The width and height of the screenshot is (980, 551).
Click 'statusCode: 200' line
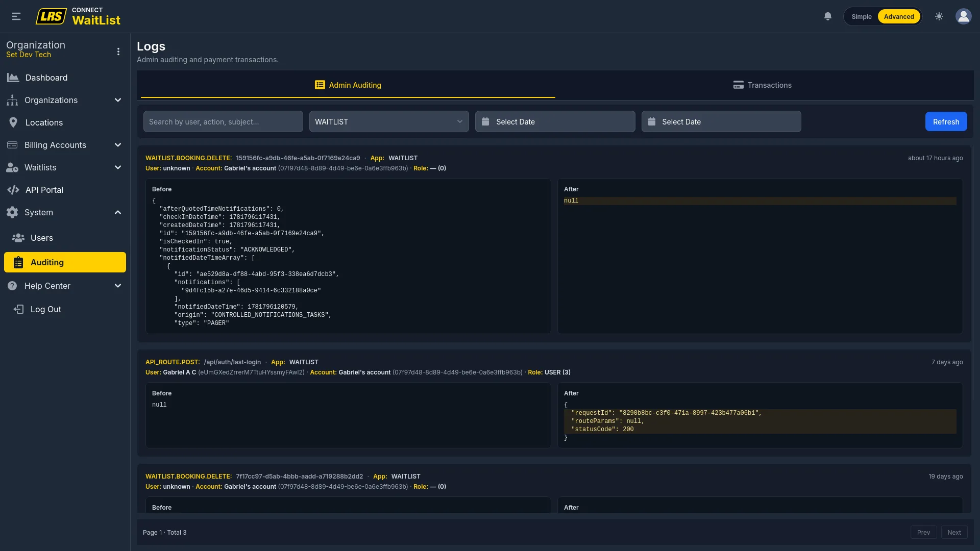[602, 430]
